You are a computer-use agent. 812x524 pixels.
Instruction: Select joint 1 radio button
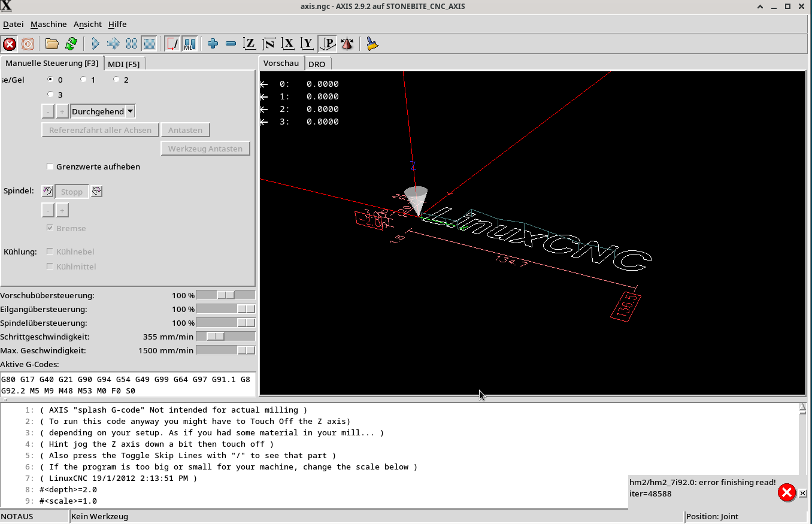point(83,79)
